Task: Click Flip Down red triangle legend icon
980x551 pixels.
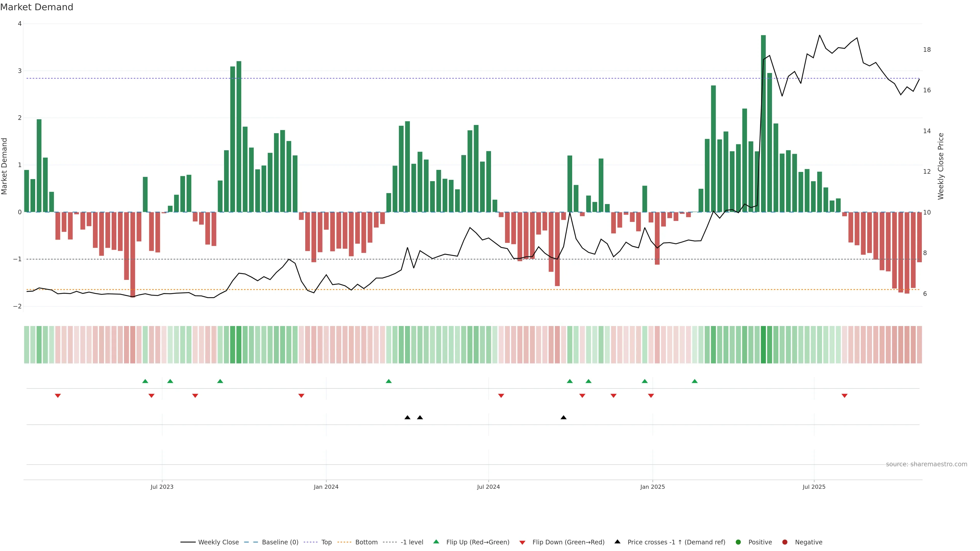Action: (x=522, y=543)
